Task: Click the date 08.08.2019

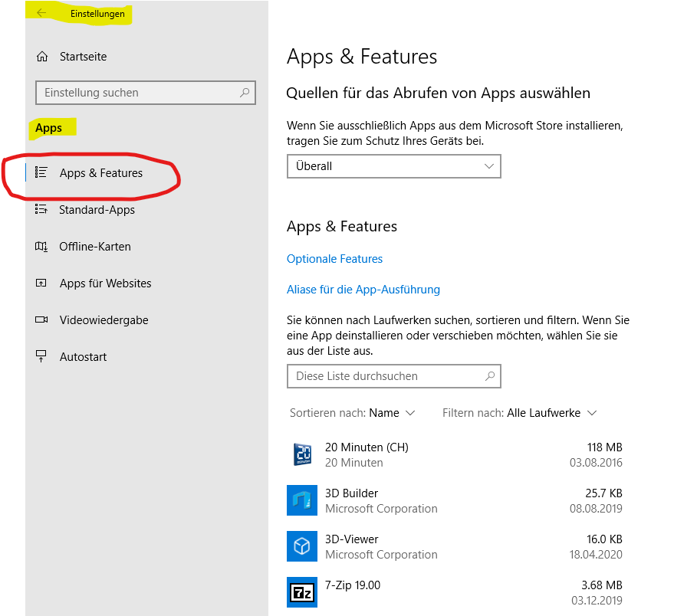Action: click(596, 509)
